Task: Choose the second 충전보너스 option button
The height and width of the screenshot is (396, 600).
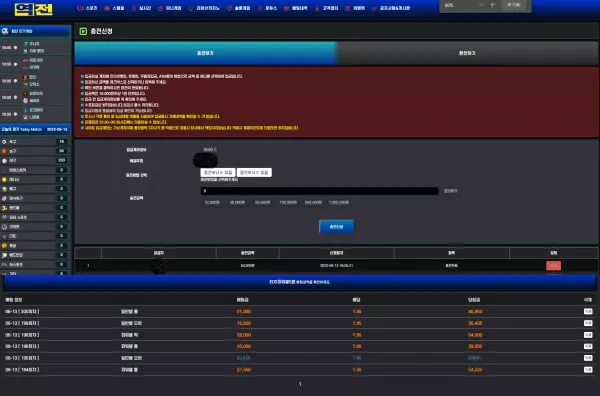Action: click(254, 173)
